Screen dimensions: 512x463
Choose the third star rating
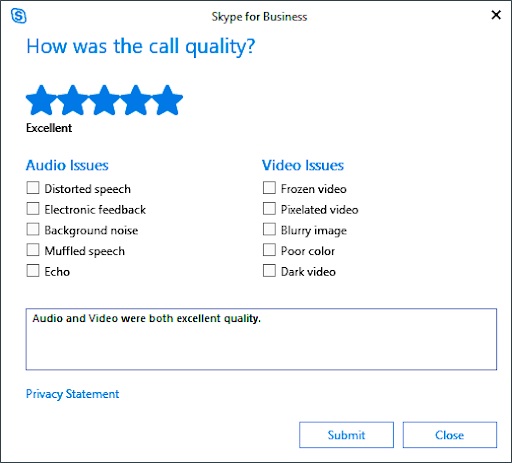pyautogui.click(x=104, y=100)
